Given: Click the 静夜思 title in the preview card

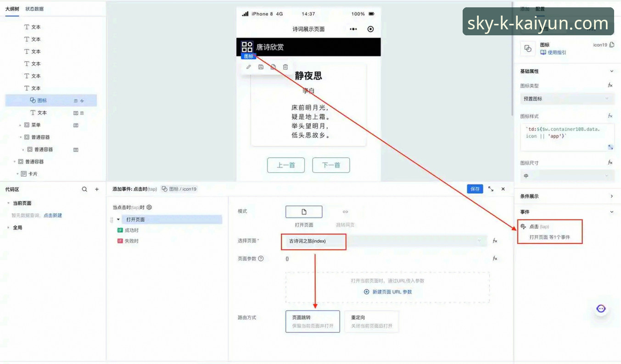Looking at the screenshot, I should pos(308,76).
